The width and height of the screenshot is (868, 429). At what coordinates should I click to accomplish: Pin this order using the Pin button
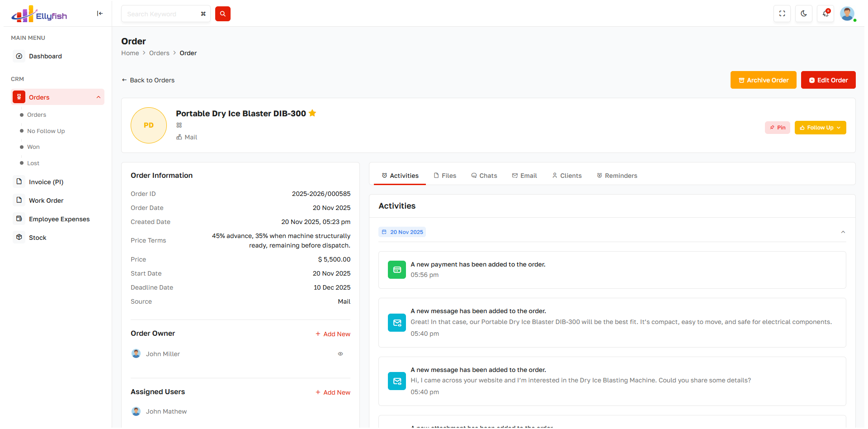point(778,128)
